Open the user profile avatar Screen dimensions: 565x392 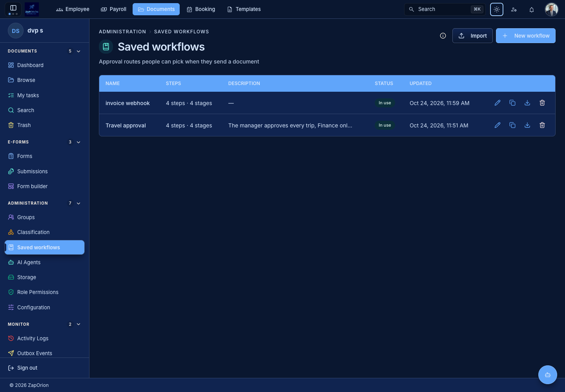pos(551,9)
